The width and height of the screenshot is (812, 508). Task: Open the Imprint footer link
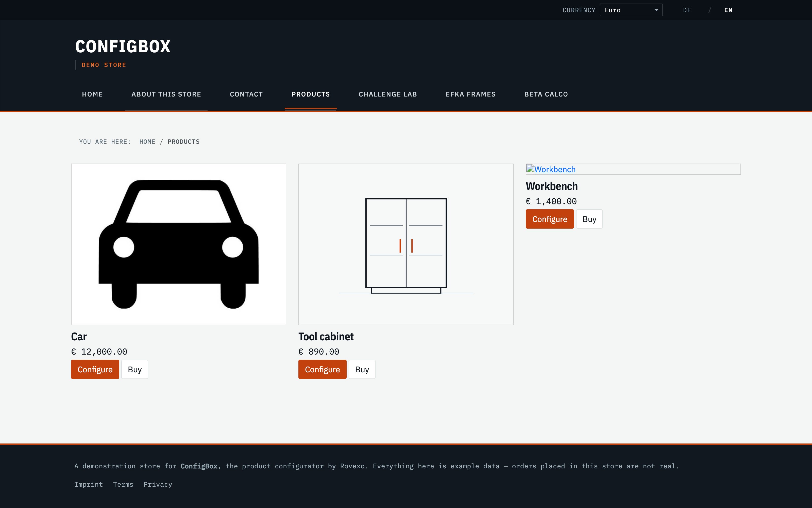[89, 484]
